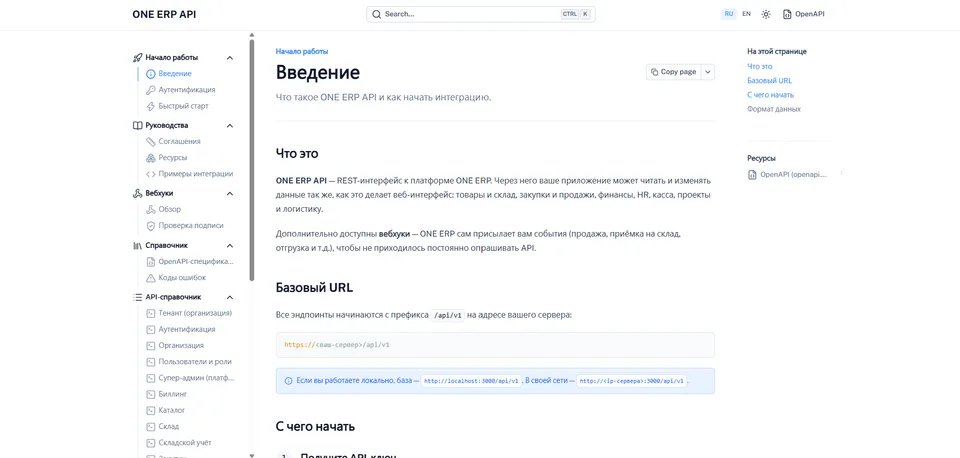Image resolution: width=960 pixels, height=458 pixels.
Task: Open the Проверка подписи page
Action: [190, 225]
